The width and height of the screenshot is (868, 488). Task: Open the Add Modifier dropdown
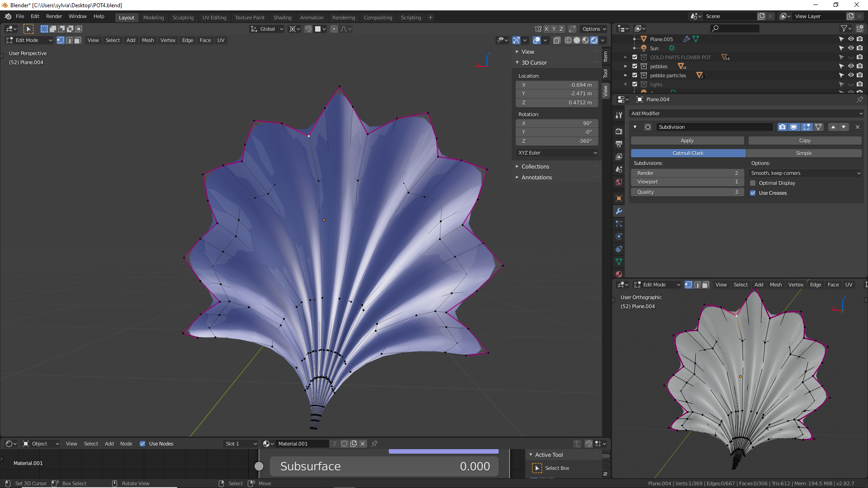(746, 113)
